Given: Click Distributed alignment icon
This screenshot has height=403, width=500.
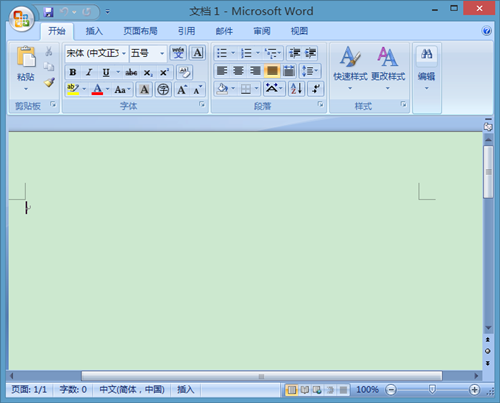Looking at the screenshot, I should coord(289,71).
